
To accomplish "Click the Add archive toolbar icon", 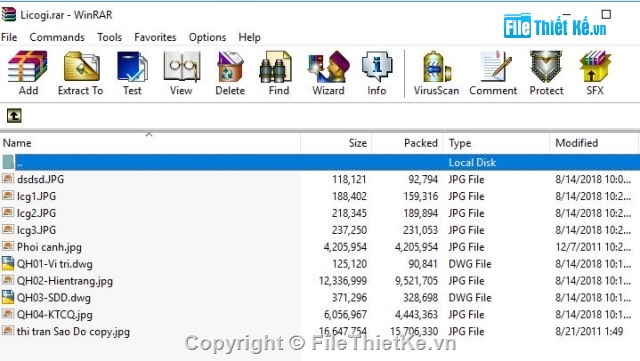I will tap(28, 66).
